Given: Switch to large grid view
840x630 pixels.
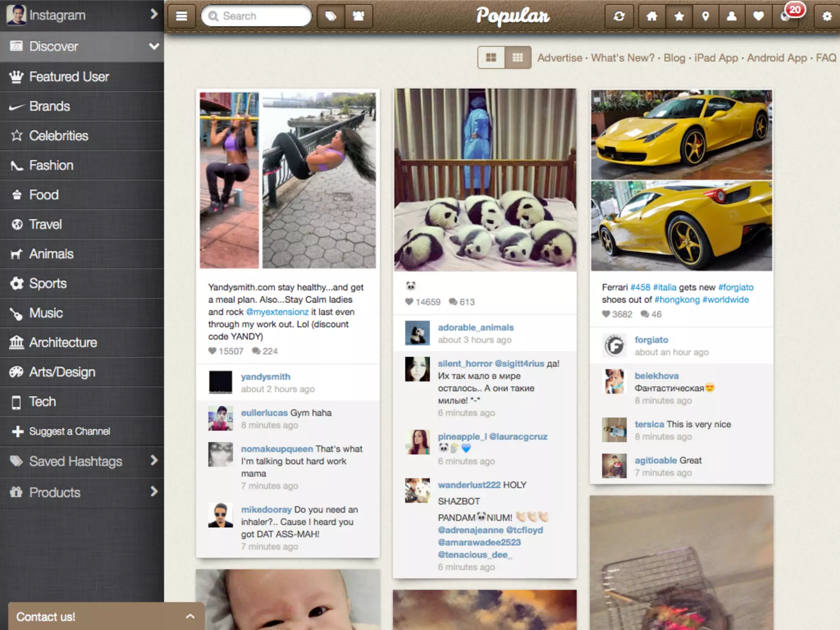Looking at the screenshot, I should (491, 57).
